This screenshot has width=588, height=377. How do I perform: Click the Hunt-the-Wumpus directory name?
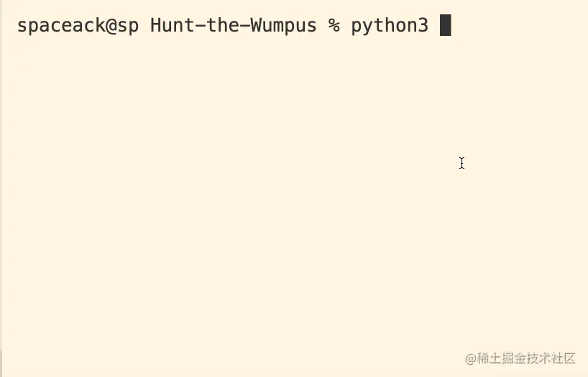(233, 25)
